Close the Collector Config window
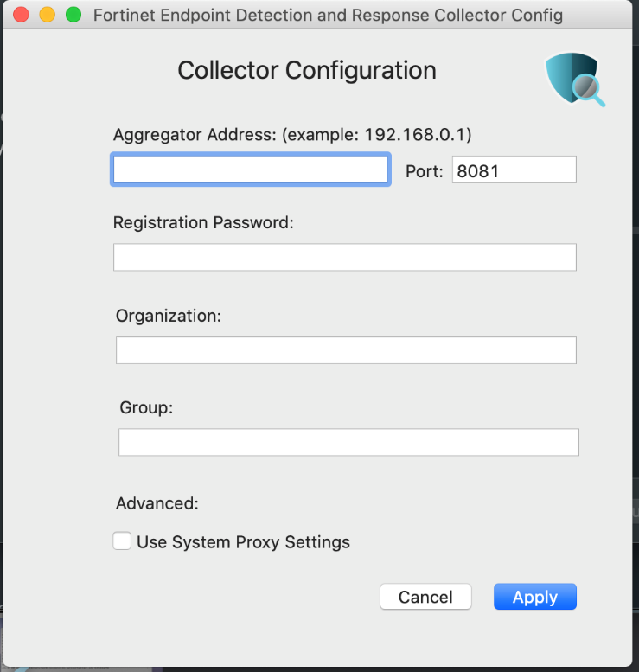 pyautogui.click(x=22, y=15)
